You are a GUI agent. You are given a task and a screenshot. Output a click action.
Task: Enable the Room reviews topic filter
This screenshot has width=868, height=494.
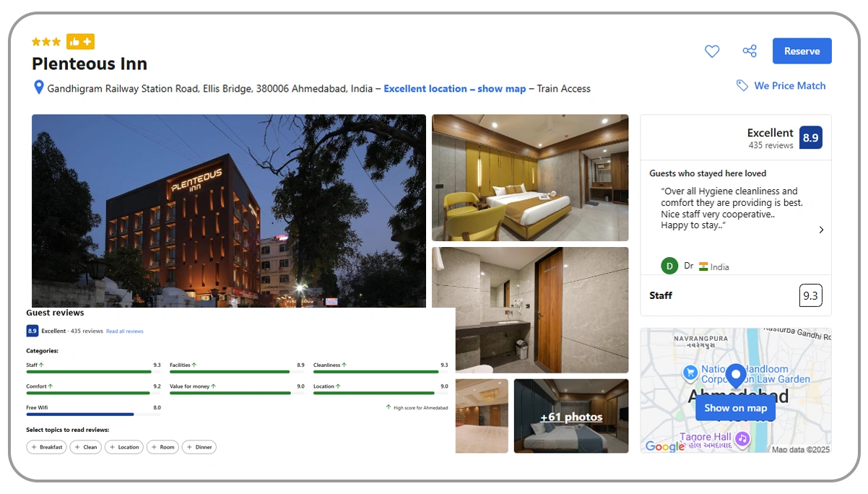(162, 446)
